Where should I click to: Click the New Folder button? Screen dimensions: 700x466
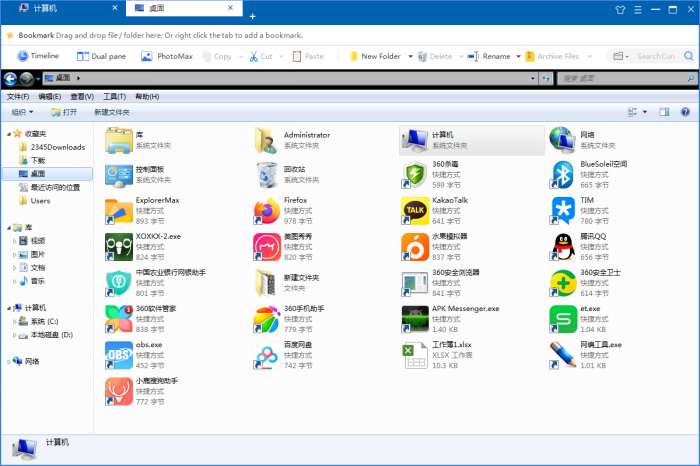coord(375,56)
